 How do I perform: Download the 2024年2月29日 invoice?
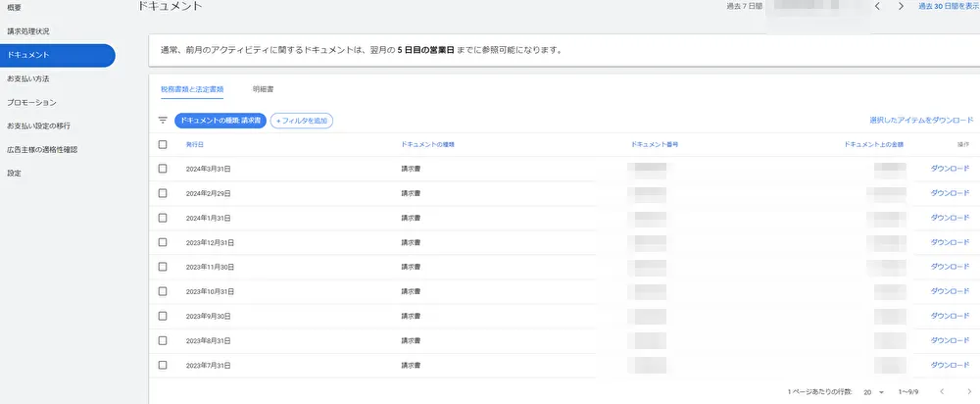click(950, 193)
